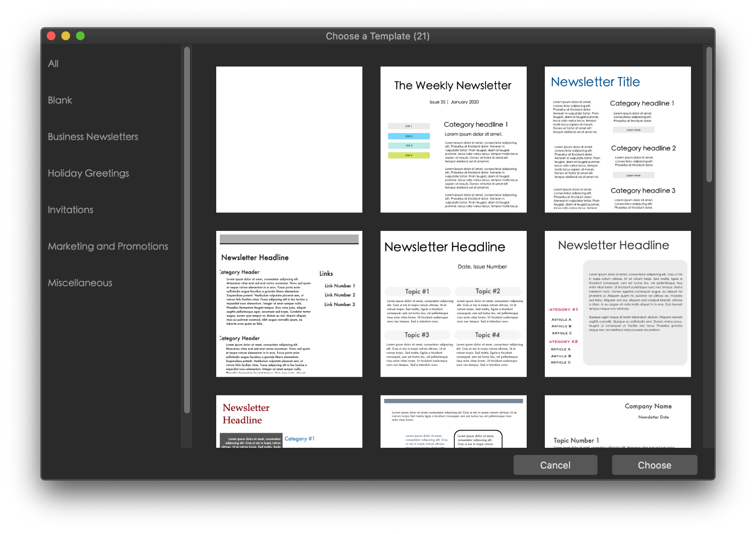Pick the blank white template thumbnail
The image size is (756, 534).
pos(289,140)
